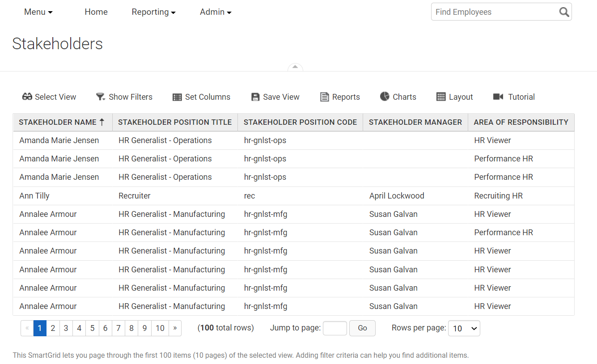Screen dimensions: 597x364
Task: Change Rows per page combo box
Action: pos(464,328)
